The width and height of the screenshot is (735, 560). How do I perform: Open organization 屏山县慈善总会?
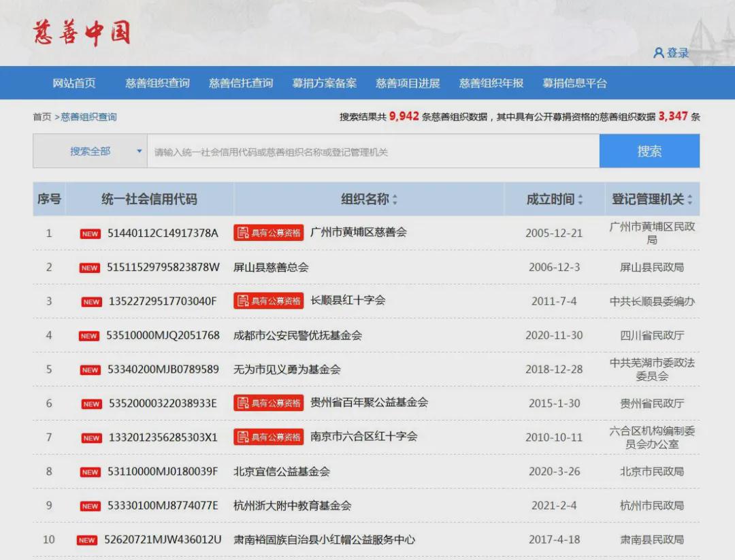(x=271, y=267)
